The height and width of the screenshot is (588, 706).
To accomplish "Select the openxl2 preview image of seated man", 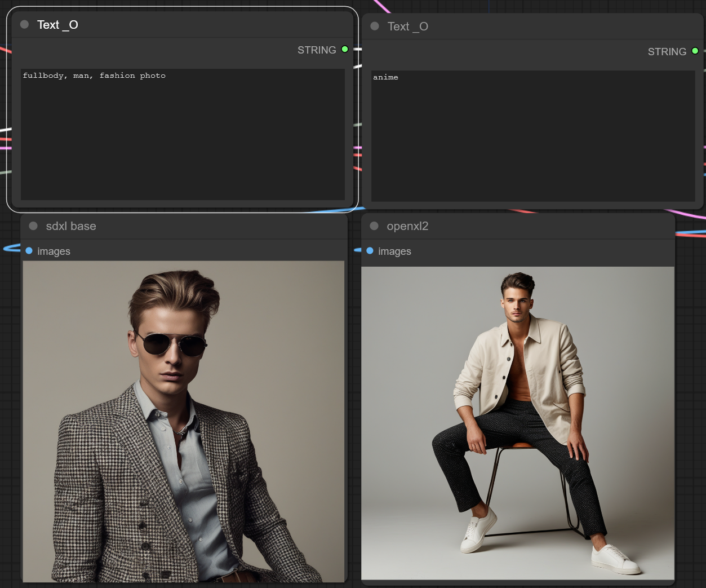I will pos(517,423).
